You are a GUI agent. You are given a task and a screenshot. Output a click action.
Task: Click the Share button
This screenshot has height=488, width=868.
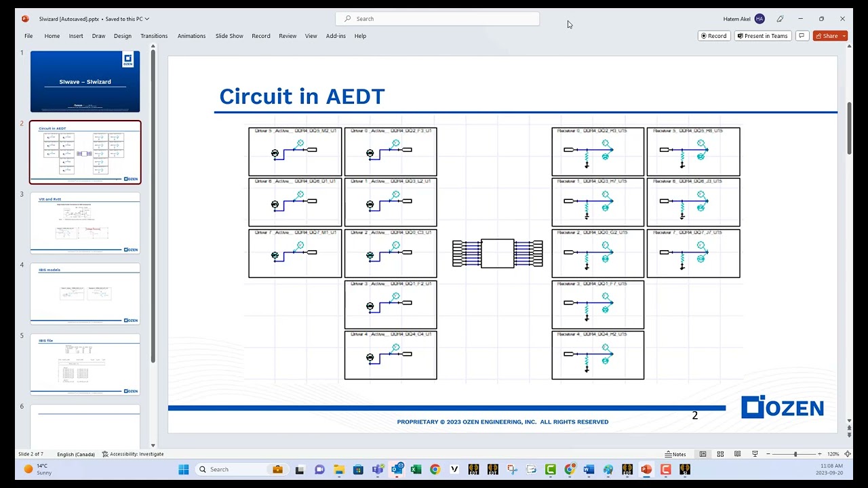click(826, 36)
